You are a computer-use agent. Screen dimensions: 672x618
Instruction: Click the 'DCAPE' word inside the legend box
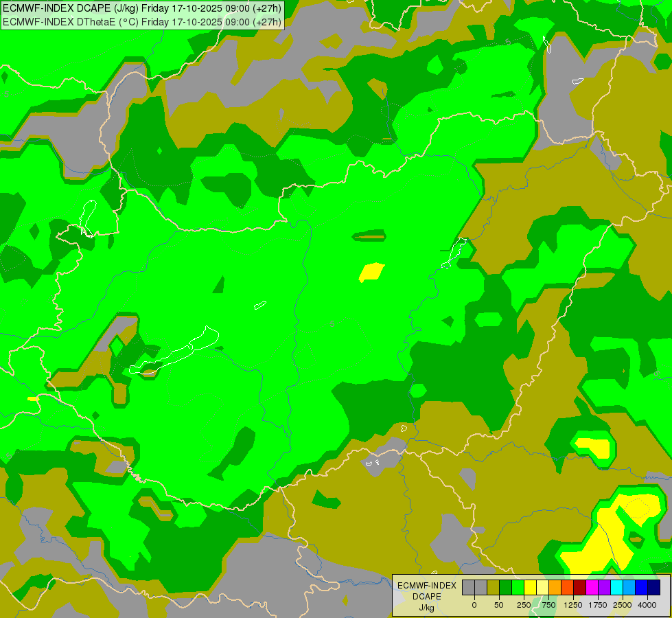[427, 597]
